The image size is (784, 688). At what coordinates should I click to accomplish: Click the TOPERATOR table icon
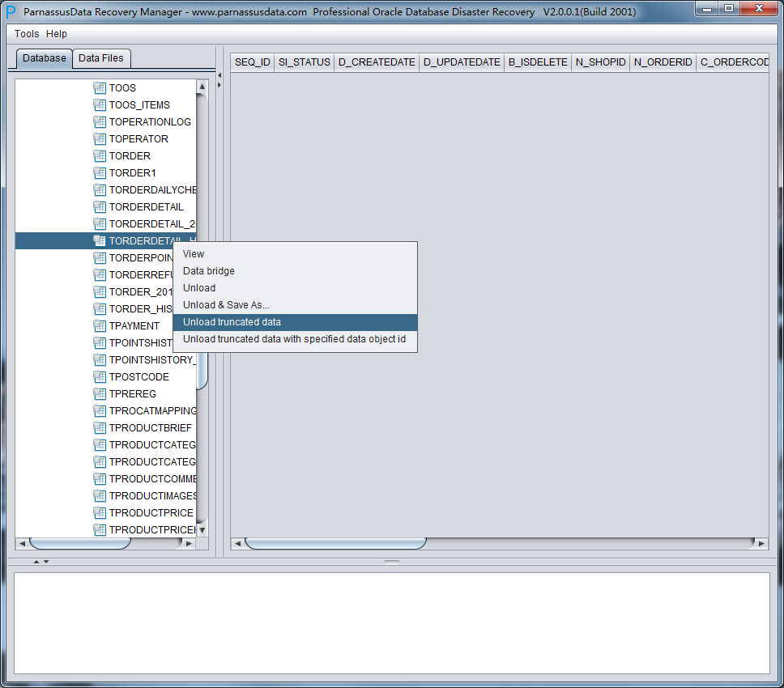coord(100,138)
